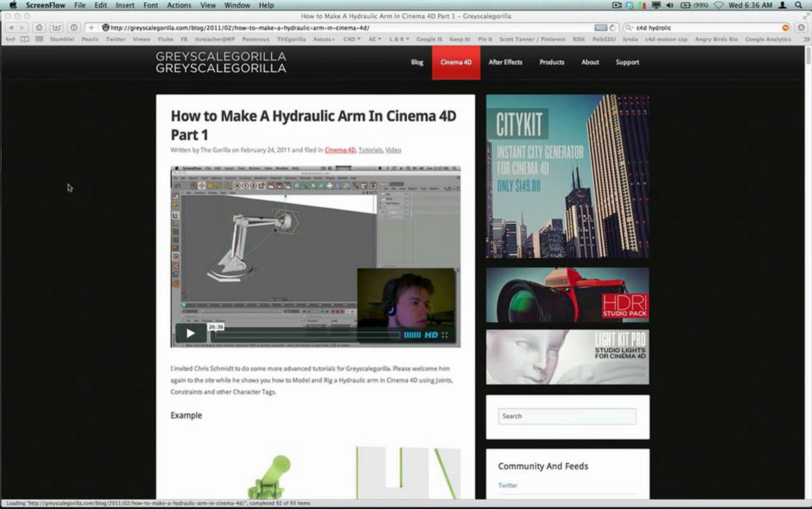Click the gorilla favicon in the address bar
Screen dimensions: 812x509
tap(106, 28)
